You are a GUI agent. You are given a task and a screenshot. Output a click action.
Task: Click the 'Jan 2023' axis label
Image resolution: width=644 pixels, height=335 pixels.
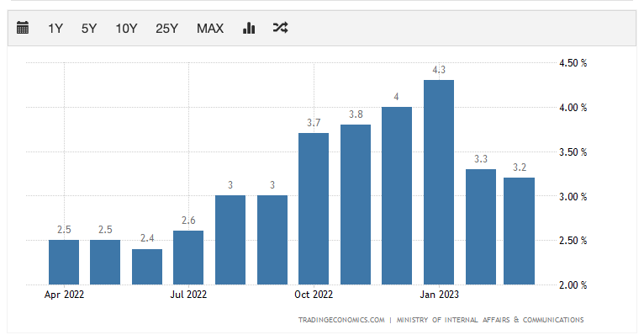pyautogui.click(x=439, y=295)
